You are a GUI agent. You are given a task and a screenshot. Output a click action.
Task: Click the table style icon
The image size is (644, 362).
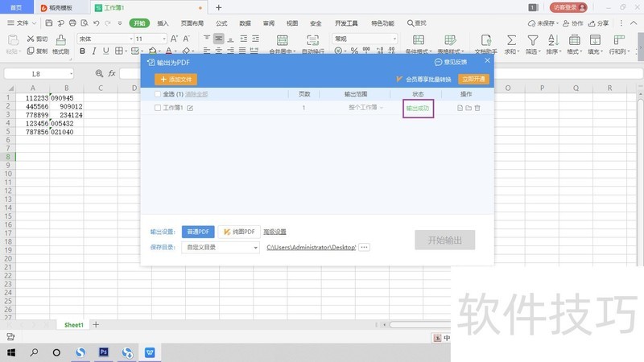point(450,39)
